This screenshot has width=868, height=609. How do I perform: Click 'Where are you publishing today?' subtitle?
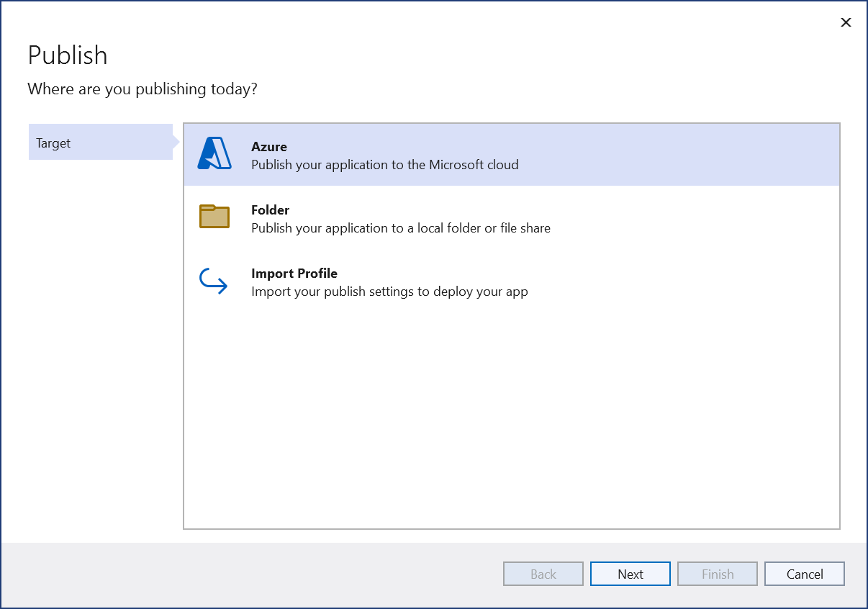coord(142,89)
